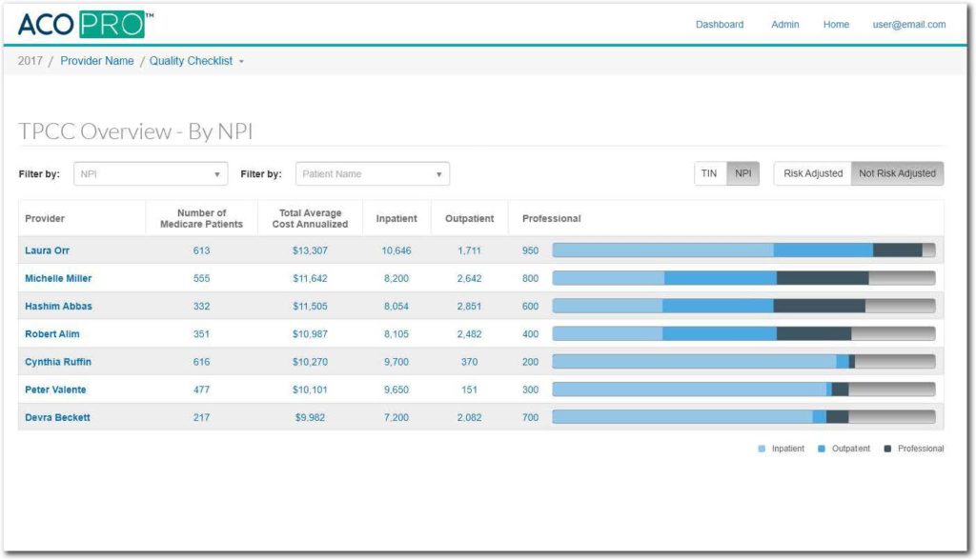The image size is (976, 560).
Task: Click the Provider Name breadcrumb link
Action: pyautogui.click(x=97, y=61)
